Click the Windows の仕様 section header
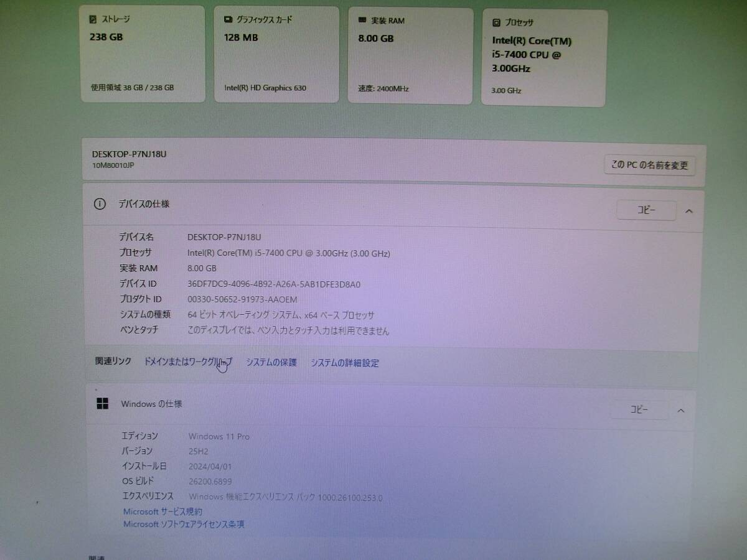The height and width of the screenshot is (560, 747). [x=389, y=407]
